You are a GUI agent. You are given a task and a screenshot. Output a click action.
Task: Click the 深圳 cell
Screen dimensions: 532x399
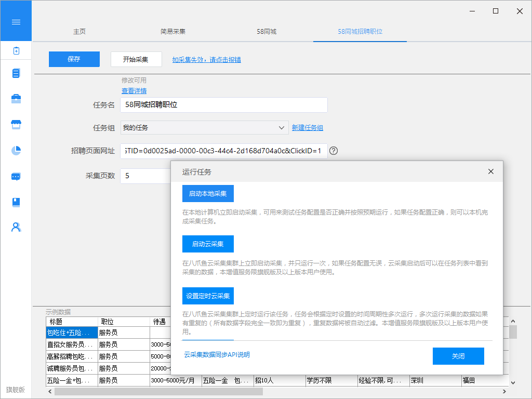click(x=435, y=380)
